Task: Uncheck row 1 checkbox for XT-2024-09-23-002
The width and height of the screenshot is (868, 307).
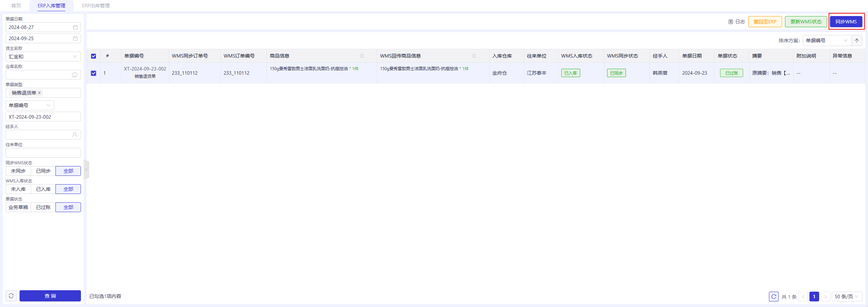Action: pyautogui.click(x=93, y=73)
